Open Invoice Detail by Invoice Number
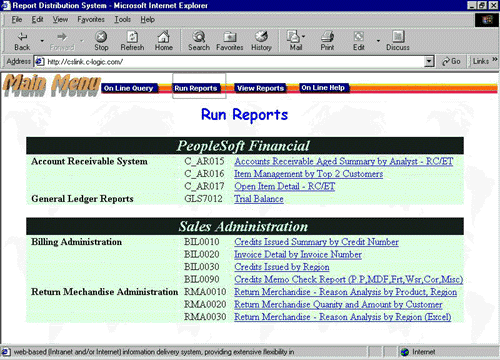Image resolution: width=500 pixels, height=360 pixels. tap(298, 255)
